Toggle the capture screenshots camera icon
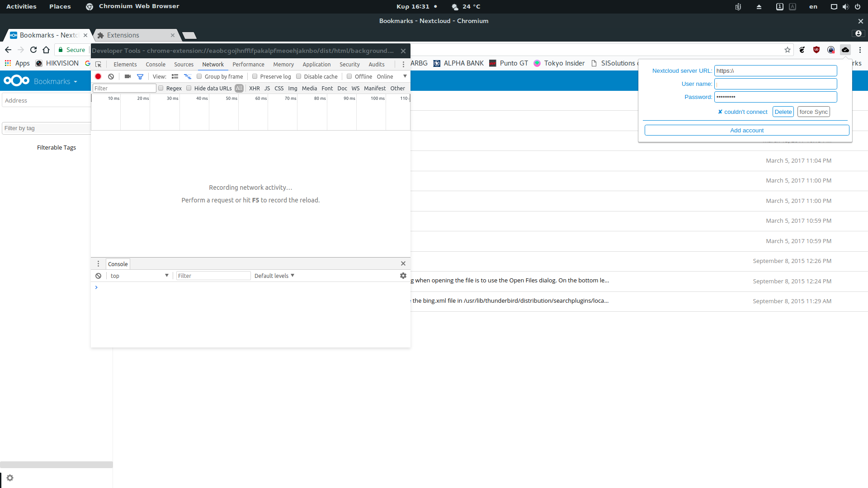868x488 pixels. coord(127,76)
